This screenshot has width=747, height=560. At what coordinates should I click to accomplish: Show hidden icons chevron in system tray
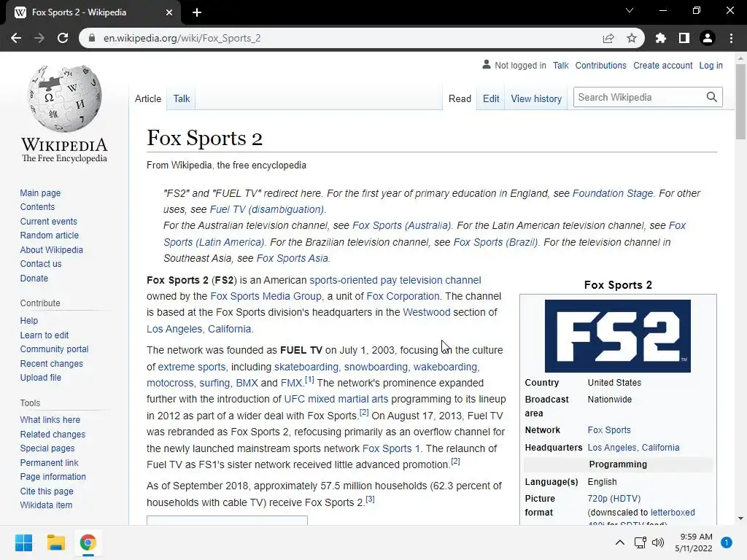(620, 542)
